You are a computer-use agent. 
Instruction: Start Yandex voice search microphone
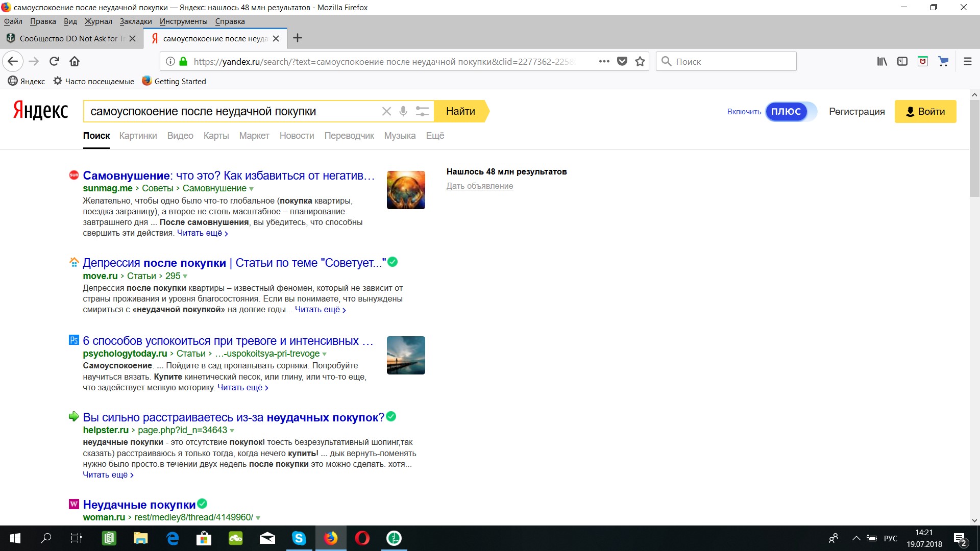click(x=403, y=111)
